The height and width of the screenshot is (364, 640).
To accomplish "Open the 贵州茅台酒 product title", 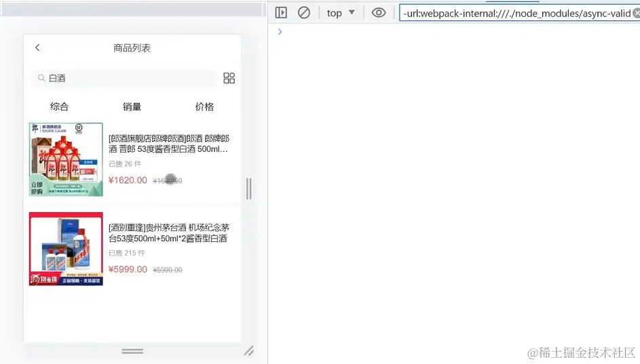I will tap(169, 232).
